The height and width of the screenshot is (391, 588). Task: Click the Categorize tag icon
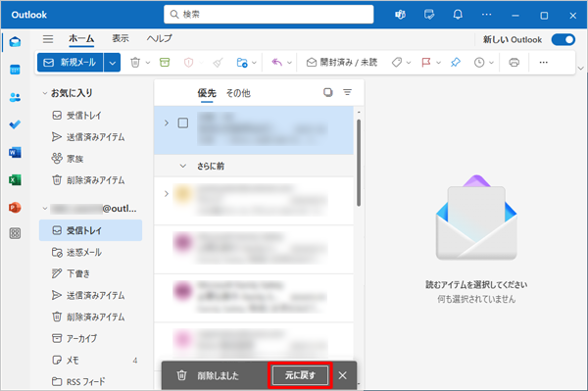click(x=396, y=63)
